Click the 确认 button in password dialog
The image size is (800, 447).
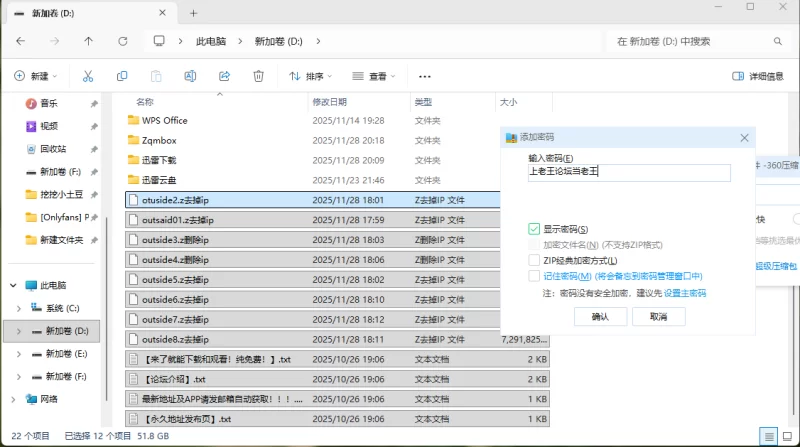(600, 316)
